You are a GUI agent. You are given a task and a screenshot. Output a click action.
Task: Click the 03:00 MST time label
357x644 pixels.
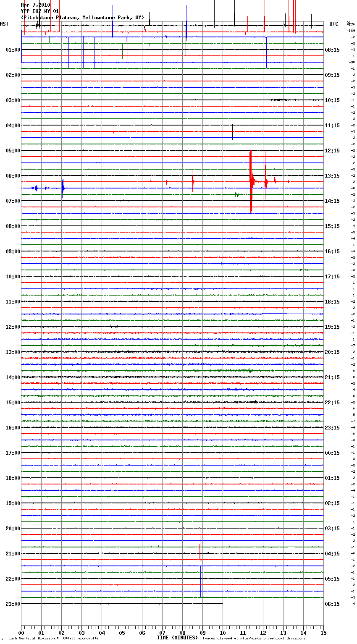(13, 100)
